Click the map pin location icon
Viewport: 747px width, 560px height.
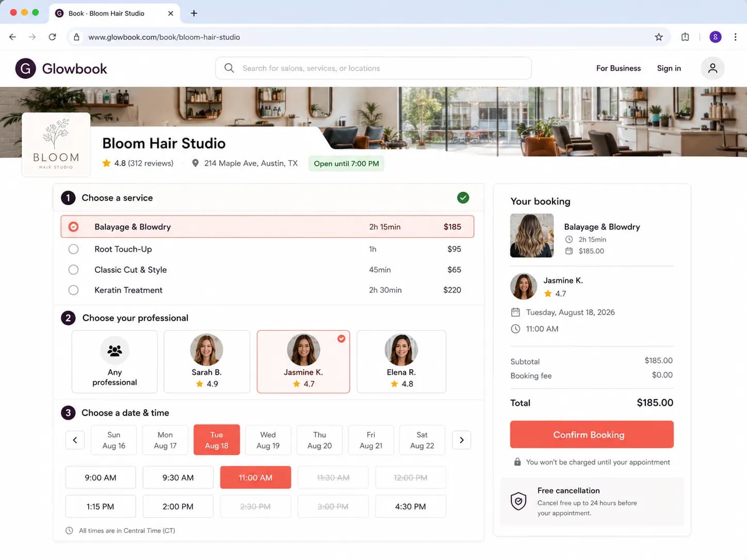[195, 163]
